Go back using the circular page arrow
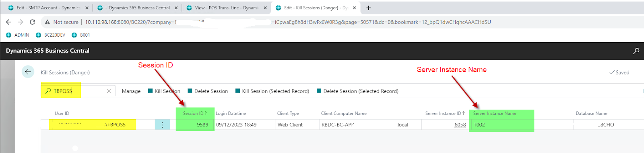The width and height of the screenshot is (644, 153). 28,72
